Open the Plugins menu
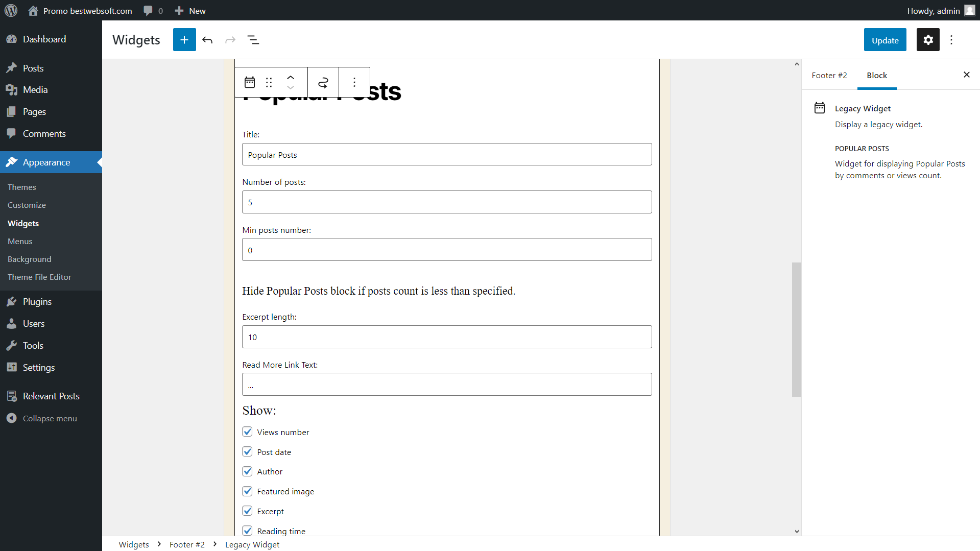Screen dimensions: 980x551 click(51, 302)
